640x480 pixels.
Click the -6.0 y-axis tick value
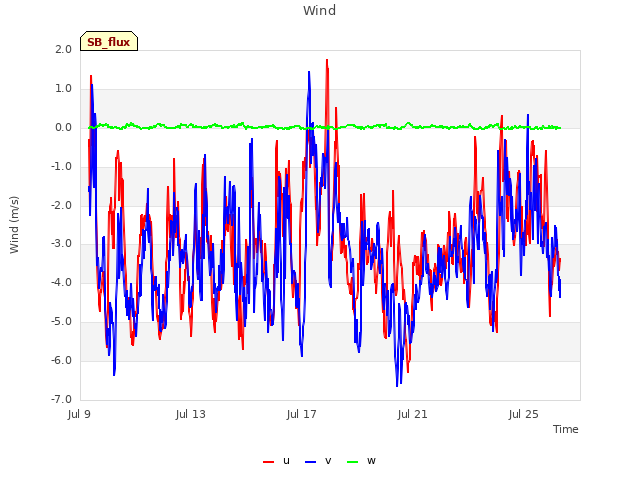[x=61, y=360]
